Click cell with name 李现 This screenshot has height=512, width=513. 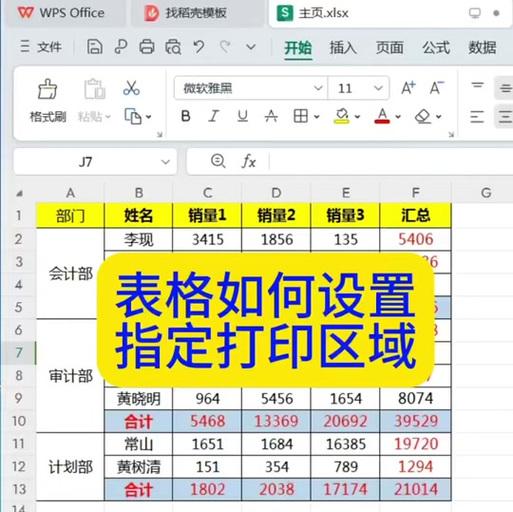[x=139, y=239]
